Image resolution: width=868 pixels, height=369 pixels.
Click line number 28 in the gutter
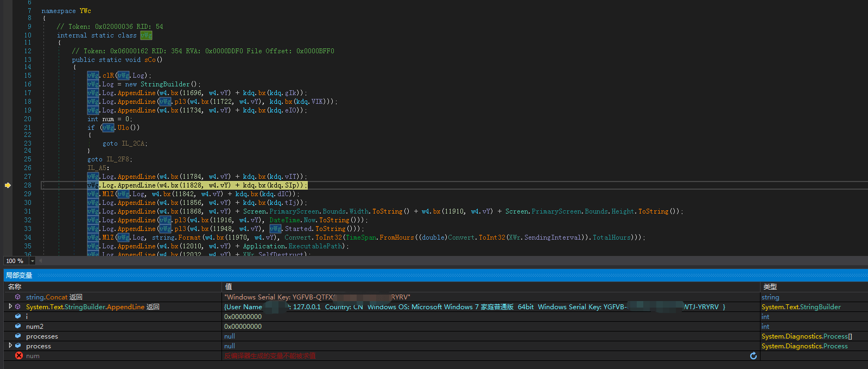pos(27,185)
